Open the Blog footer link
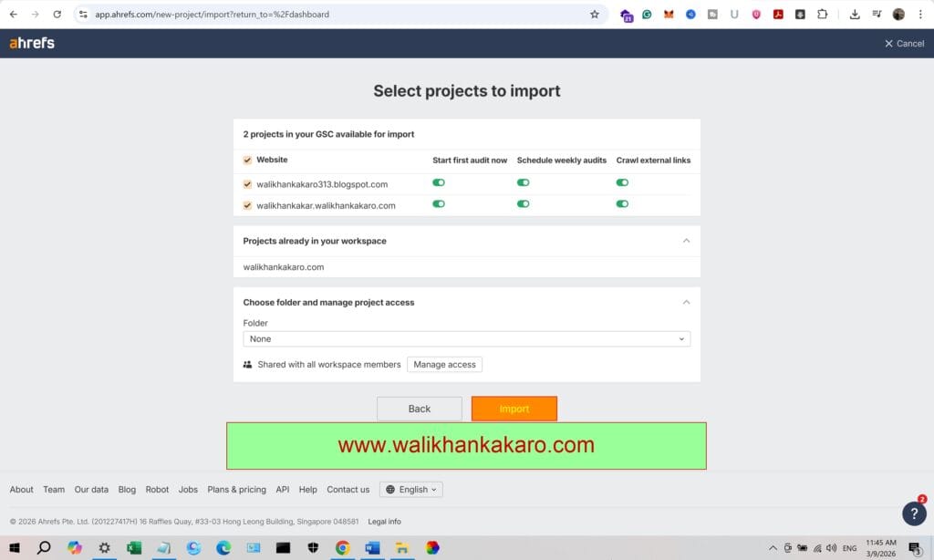Viewport: 934px width, 560px height. click(x=127, y=489)
